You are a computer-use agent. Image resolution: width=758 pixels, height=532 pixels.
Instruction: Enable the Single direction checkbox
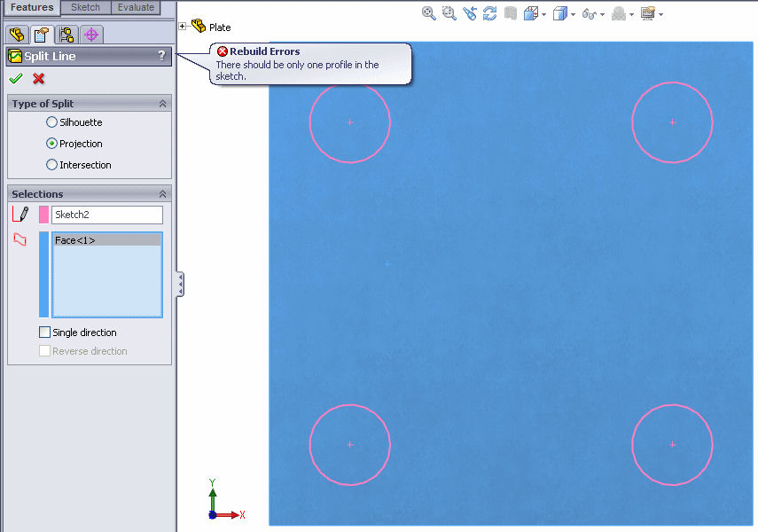point(44,332)
